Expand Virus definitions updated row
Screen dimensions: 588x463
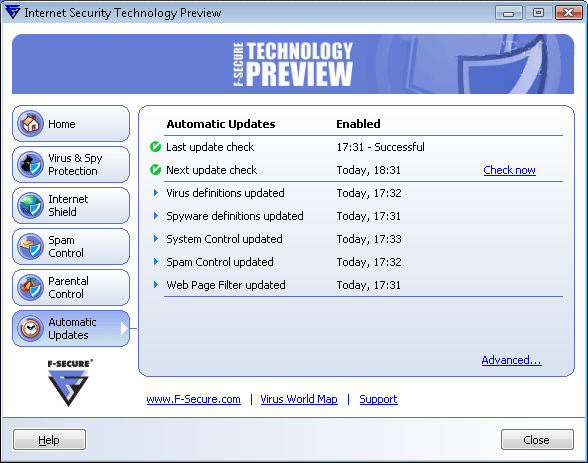[x=156, y=193]
